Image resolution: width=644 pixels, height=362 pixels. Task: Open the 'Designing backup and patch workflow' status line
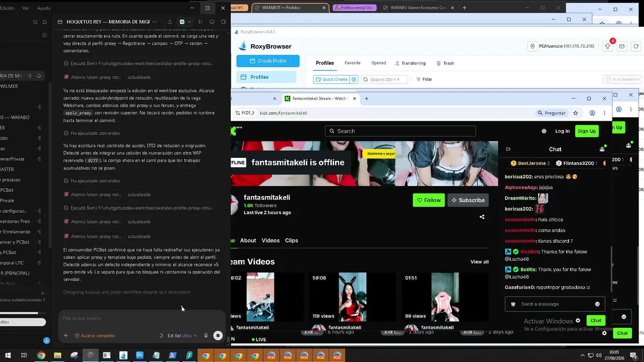click(x=127, y=292)
